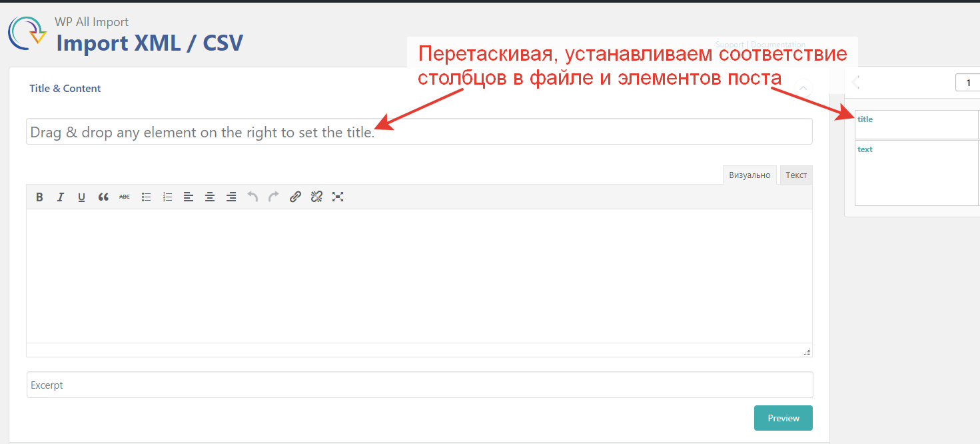Align text to the right

(x=231, y=197)
